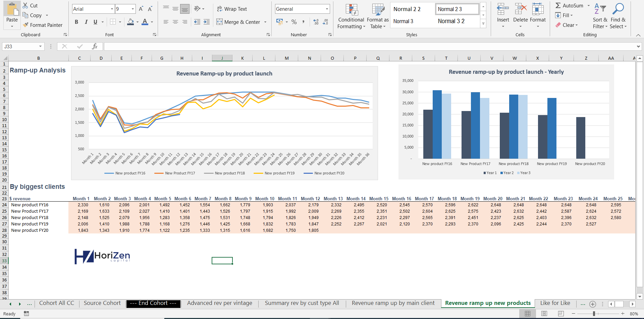Image resolution: width=644 pixels, height=319 pixels.
Task: Toggle Italic formatting
Action: click(86, 22)
